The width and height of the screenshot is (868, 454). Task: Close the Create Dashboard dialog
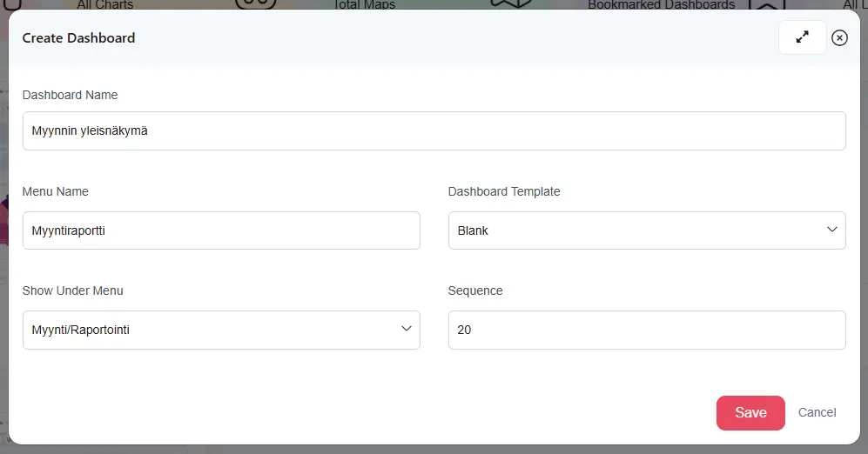click(x=839, y=37)
